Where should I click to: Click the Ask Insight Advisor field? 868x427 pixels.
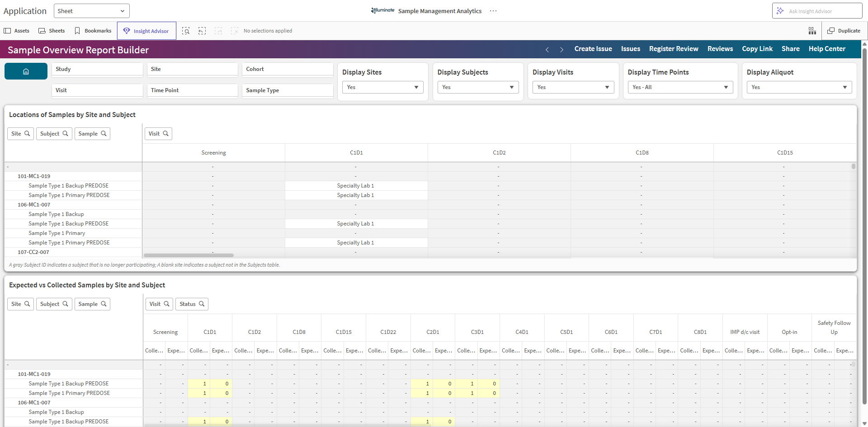coord(817,11)
